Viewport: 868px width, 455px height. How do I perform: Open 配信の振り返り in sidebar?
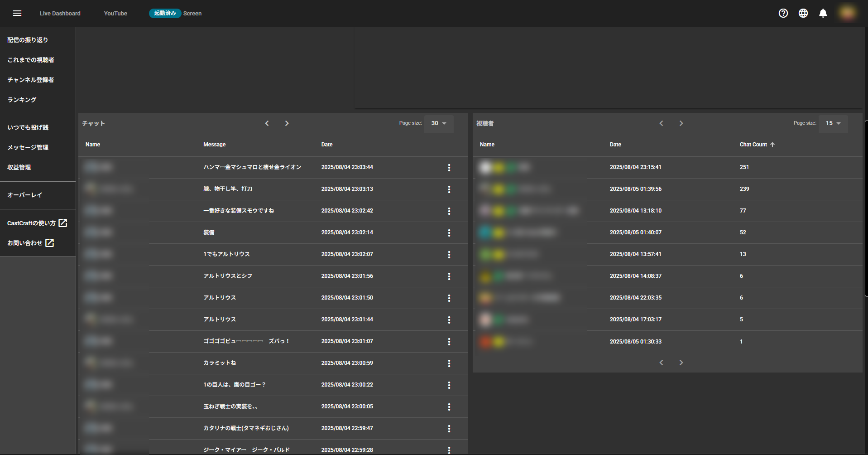pyautogui.click(x=28, y=40)
